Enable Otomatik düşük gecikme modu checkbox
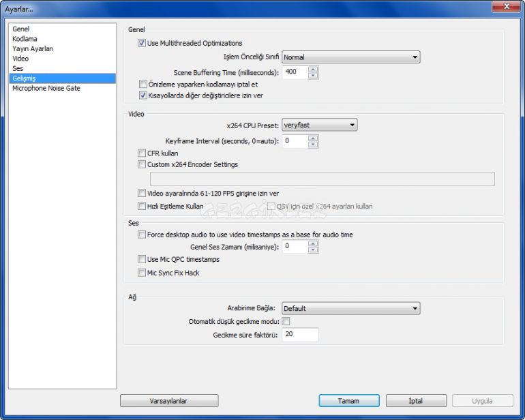Viewport: 525px width, 420px height. click(x=286, y=321)
